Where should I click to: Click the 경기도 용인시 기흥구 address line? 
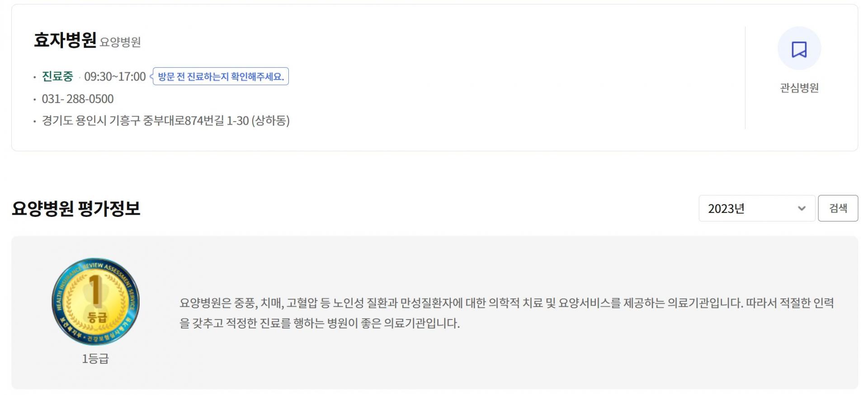pos(165,121)
